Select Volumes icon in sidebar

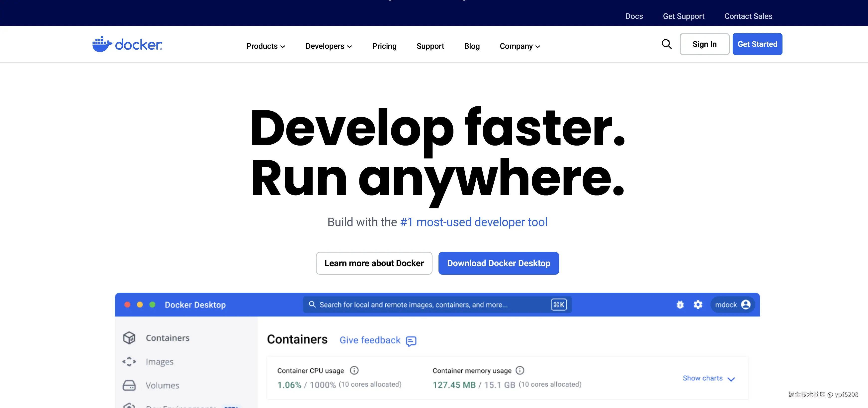point(129,385)
